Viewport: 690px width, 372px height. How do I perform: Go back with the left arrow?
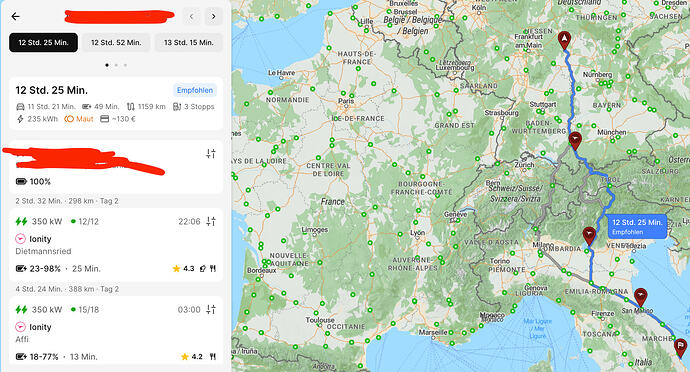point(15,17)
